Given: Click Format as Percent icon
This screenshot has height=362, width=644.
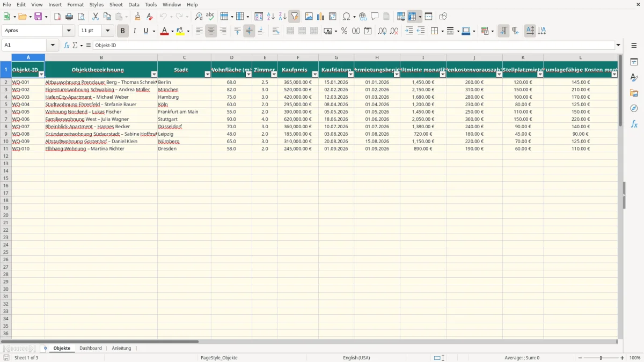Looking at the screenshot, I should coord(344,31).
